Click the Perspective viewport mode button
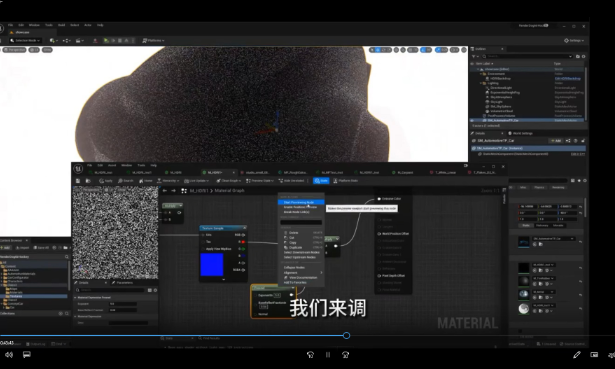This screenshot has height=369, width=615. 15,50
